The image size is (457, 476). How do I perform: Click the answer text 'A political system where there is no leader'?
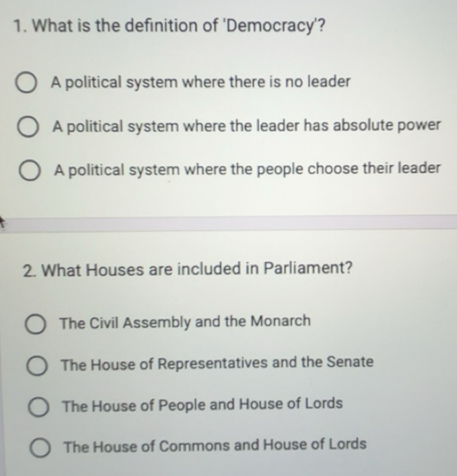201,82
